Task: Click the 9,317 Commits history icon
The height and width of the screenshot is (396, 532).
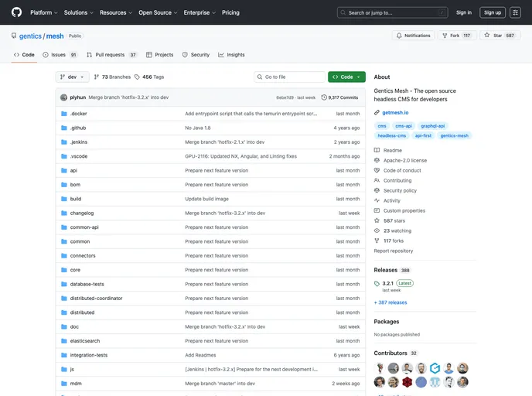Action: pyautogui.click(x=324, y=97)
